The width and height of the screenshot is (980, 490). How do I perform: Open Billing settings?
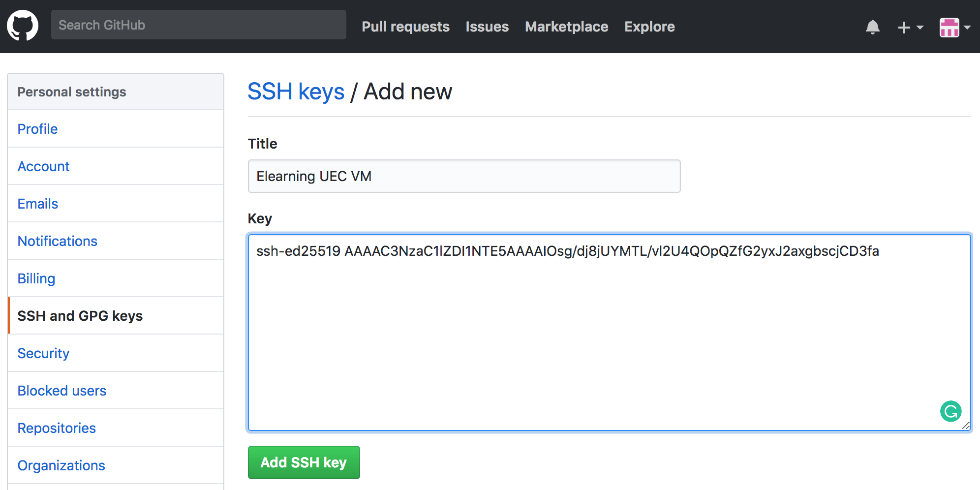(116, 278)
